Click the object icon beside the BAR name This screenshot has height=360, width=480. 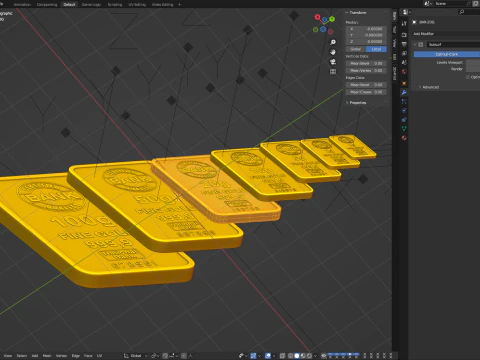(x=414, y=22)
